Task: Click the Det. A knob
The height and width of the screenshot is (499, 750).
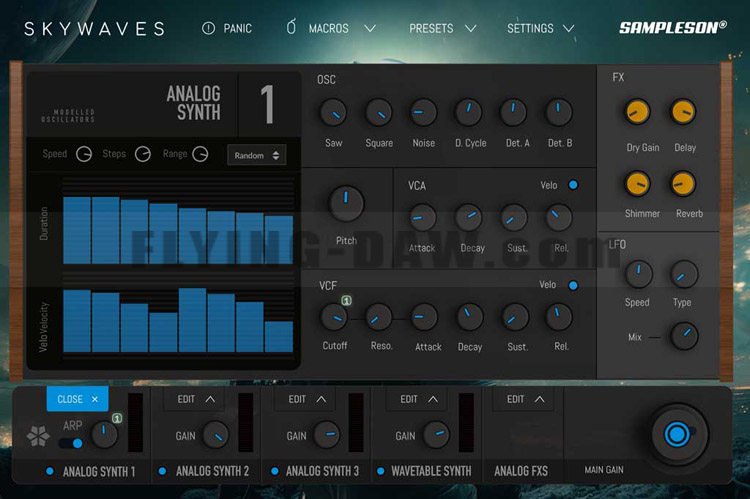Action: [x=513, y=113]
